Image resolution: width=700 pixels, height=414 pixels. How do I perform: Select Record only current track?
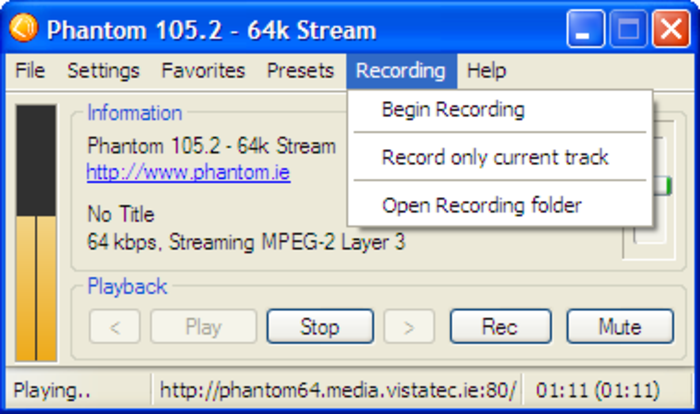[x=500, y=157]
